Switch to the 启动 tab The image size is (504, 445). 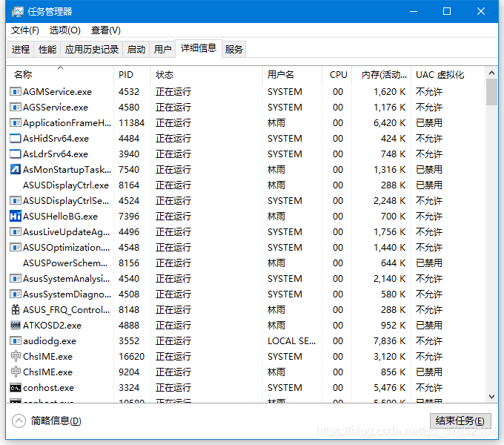click(136, 50)
